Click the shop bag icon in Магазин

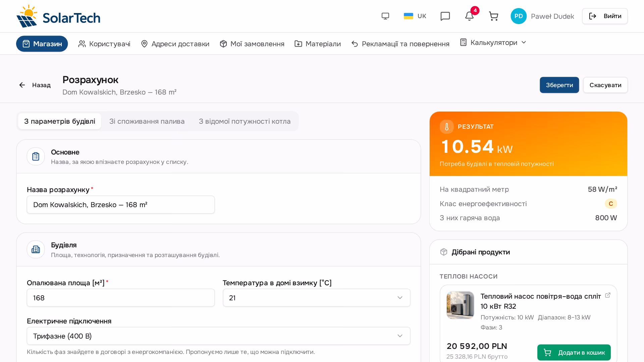click(26, 44)
